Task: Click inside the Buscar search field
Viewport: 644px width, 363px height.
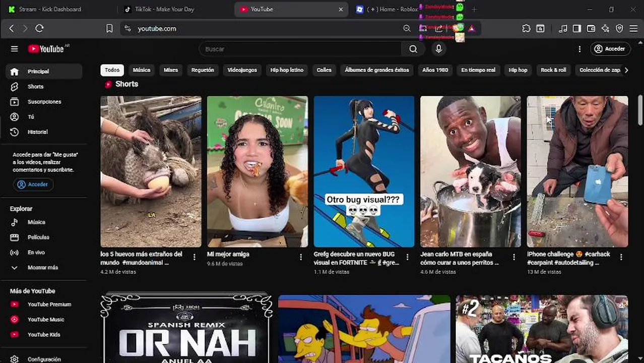Action: [300, 49]
